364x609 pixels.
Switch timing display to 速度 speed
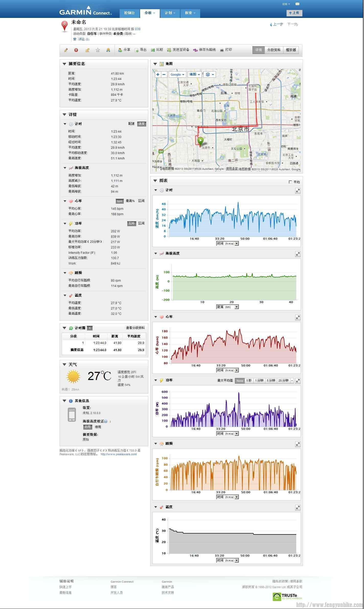142,124
